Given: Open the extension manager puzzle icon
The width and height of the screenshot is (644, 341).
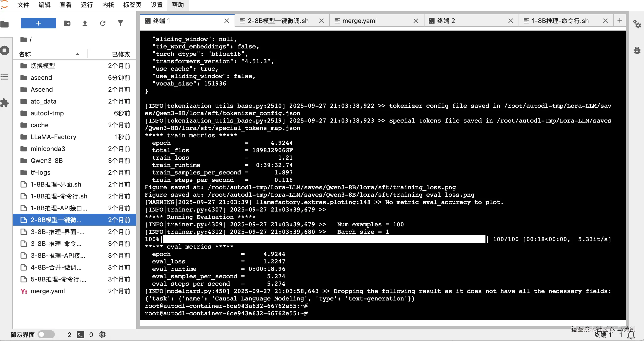Looking at the screenshot, I should pos(4,103).
